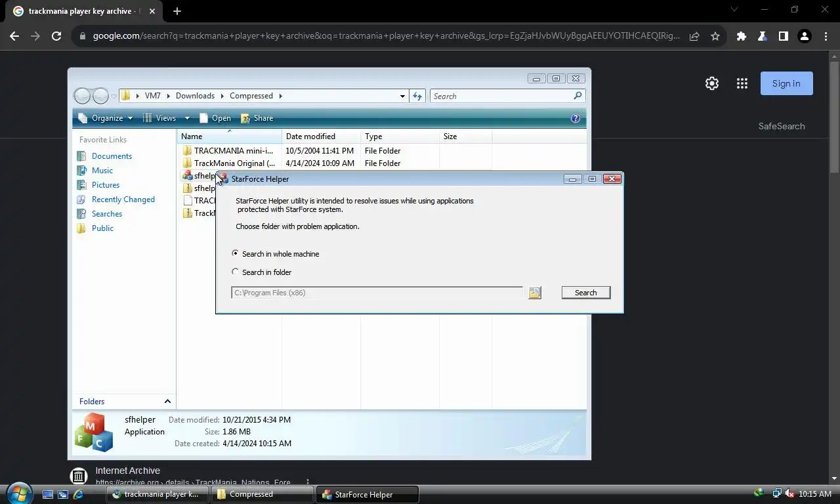Click the Explorer search magnifier icon
Screen dimensions: 840x504
point(577,96)
